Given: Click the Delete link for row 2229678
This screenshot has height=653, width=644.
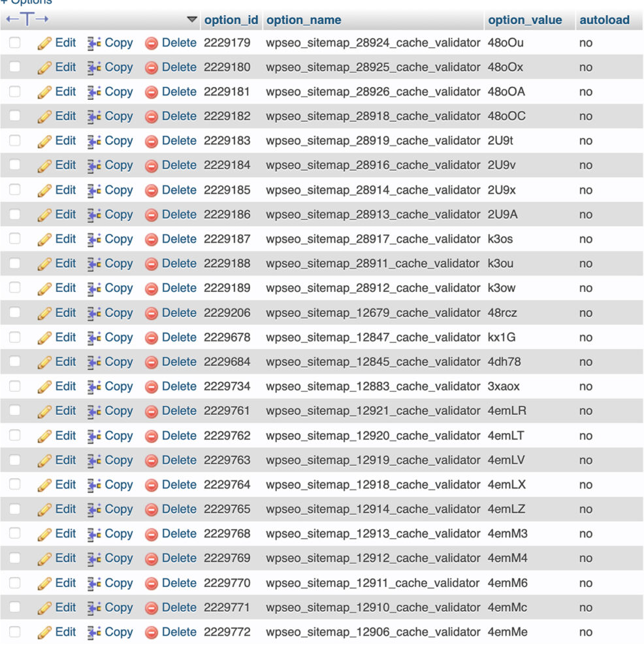Looking at the screenshot, I should click(178, 338).
